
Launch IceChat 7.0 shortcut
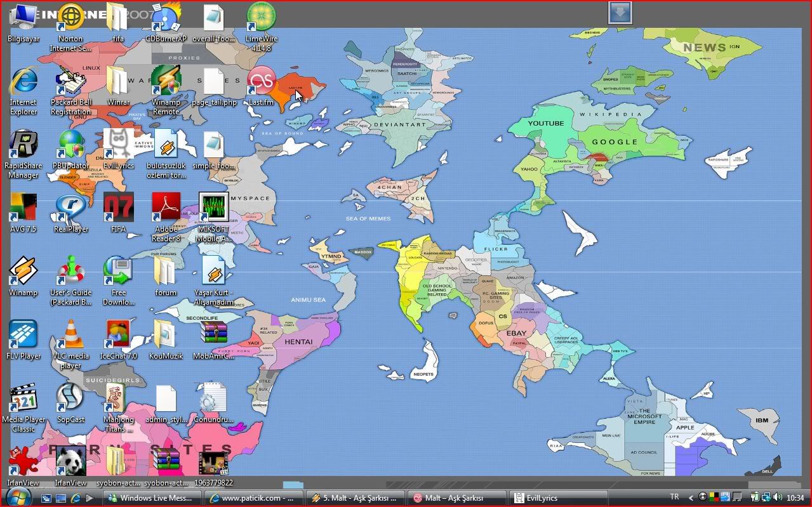(118, 341)
